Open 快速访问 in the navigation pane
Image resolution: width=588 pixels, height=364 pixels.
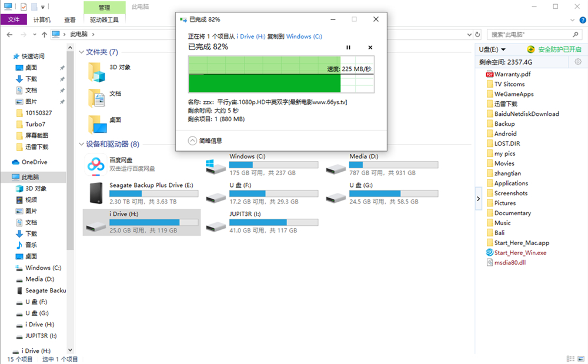28,56
